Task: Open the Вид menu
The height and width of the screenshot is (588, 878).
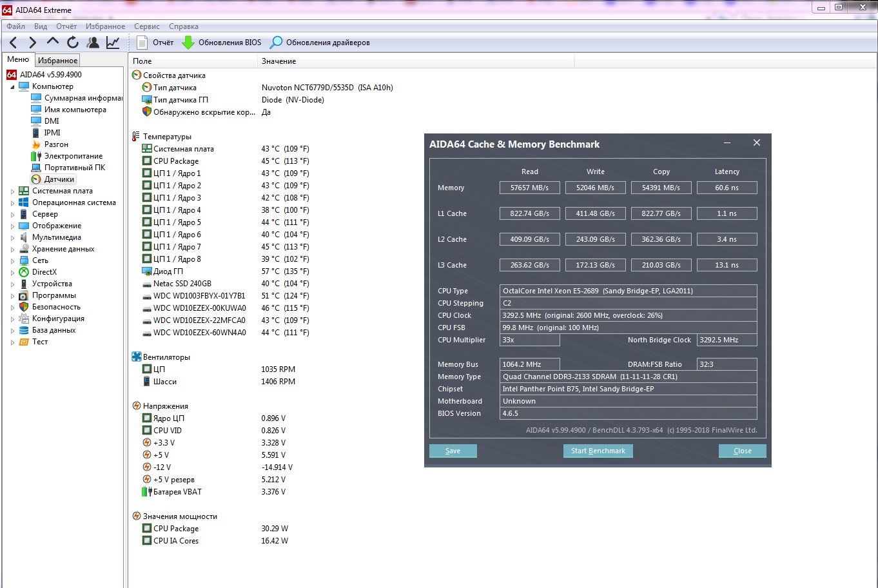Action: click(41, 26)
